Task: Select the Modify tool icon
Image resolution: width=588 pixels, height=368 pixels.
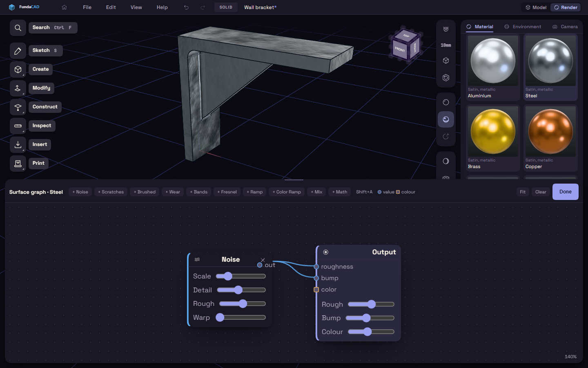Action: (18, 88)
